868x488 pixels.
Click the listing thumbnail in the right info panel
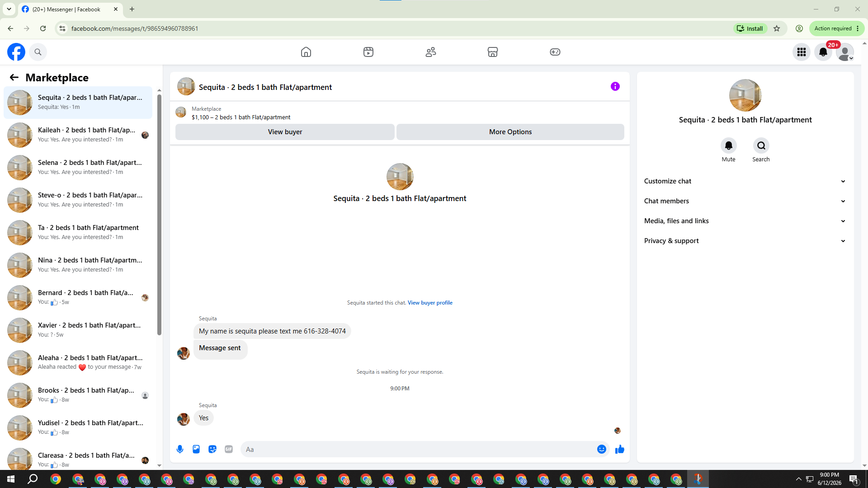tap(745, 95)
